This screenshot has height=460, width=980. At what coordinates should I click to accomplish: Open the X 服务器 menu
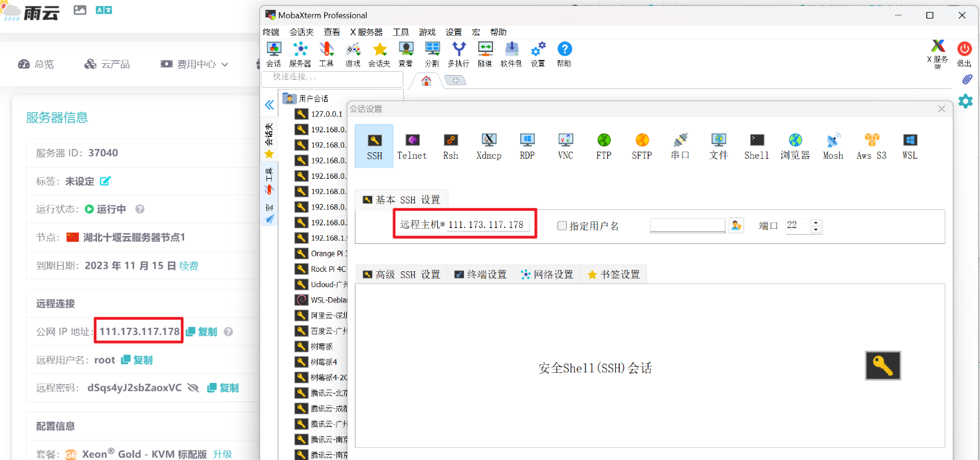[367, 32]
